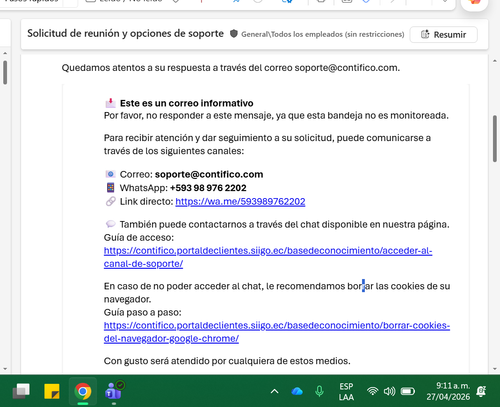Click the bold soporte@contifico.com address after Correo
The width and height of the screenshot is (500, 407).
point(209,174)
